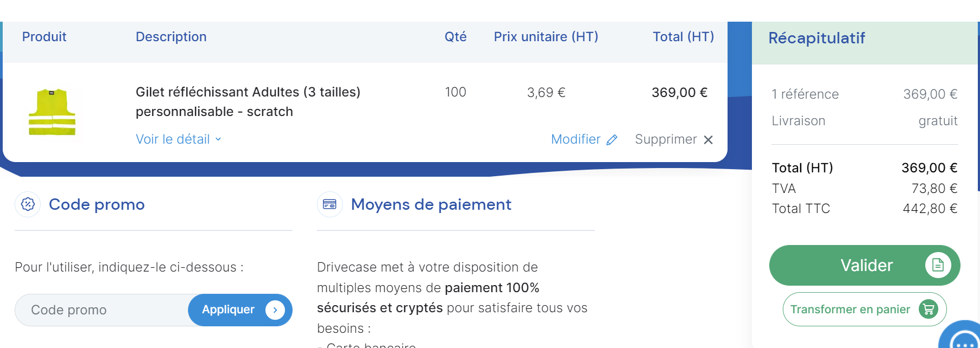980x348 pixels.
Task: Click into the Code promo input field
Action: pos(102,310)
